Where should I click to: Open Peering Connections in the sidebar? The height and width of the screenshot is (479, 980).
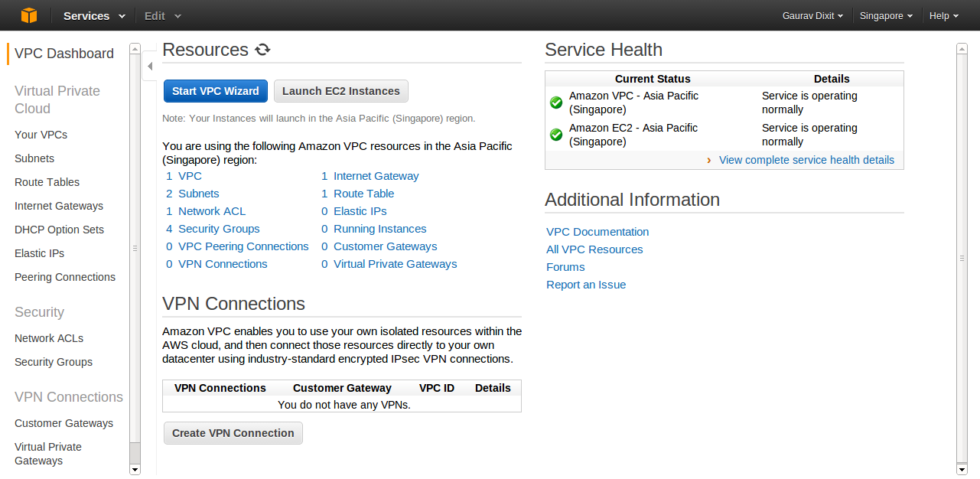pyautogui.click(x=65, y=277)
